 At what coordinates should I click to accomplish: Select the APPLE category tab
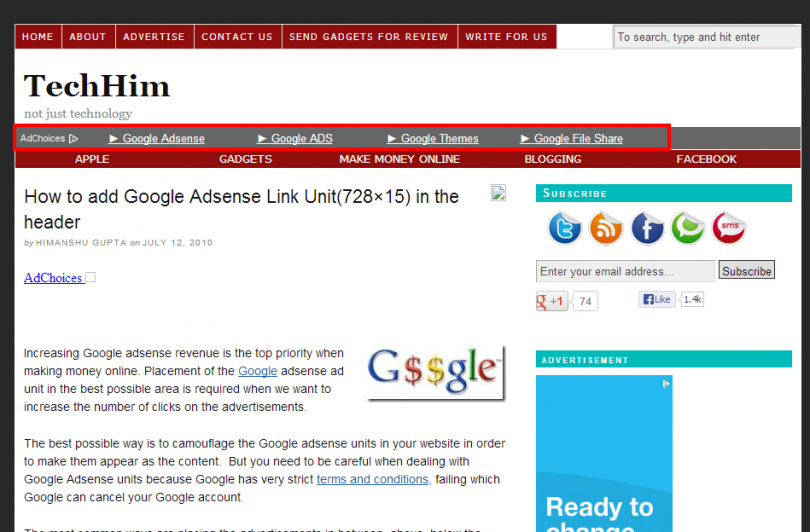[92, 159]
